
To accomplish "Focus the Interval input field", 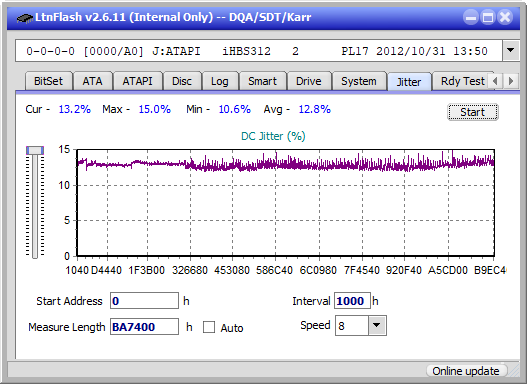I will coord(352,301).
